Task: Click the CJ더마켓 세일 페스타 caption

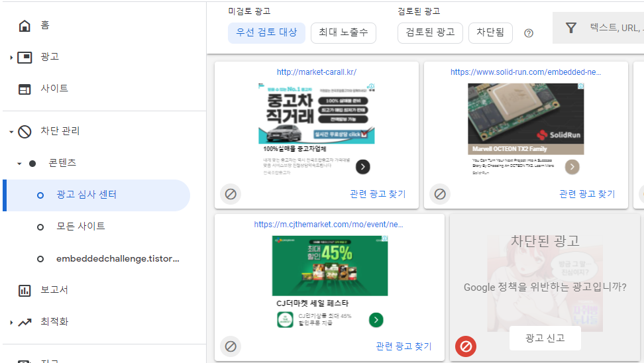Action: (313, 303)
